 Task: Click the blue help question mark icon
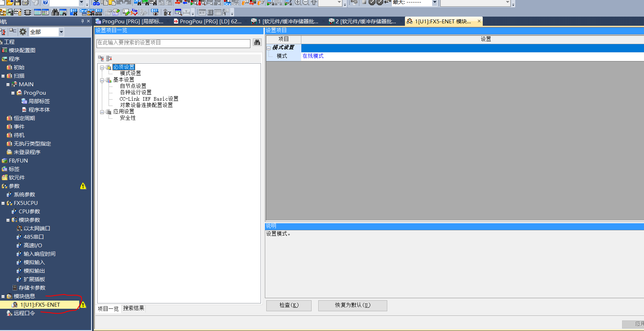click(45, 2)
